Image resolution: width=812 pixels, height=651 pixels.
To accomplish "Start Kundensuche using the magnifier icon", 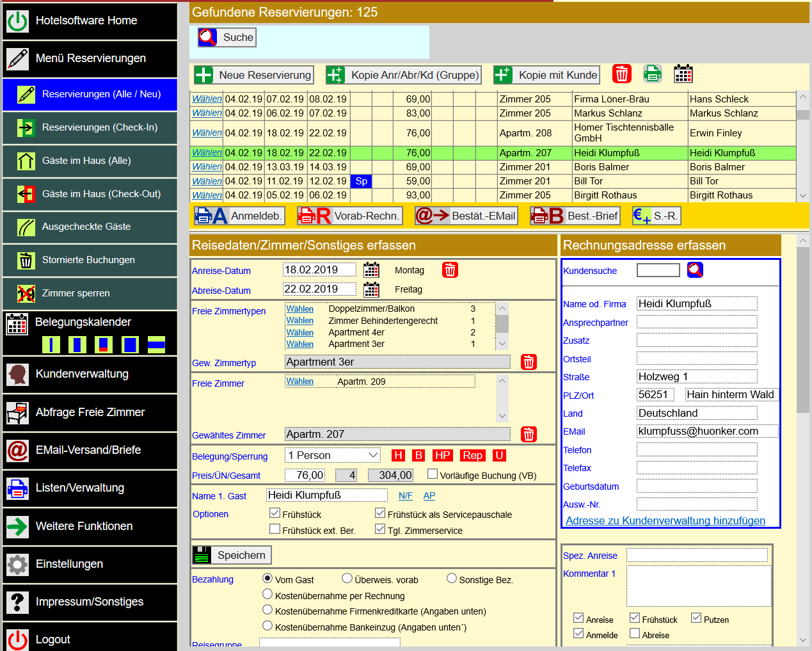I will coord(696,269).
